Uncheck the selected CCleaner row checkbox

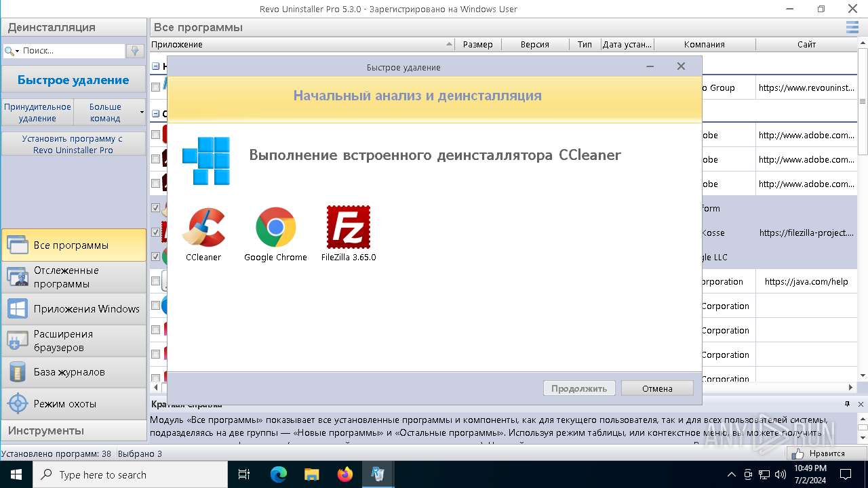(156, 208)
